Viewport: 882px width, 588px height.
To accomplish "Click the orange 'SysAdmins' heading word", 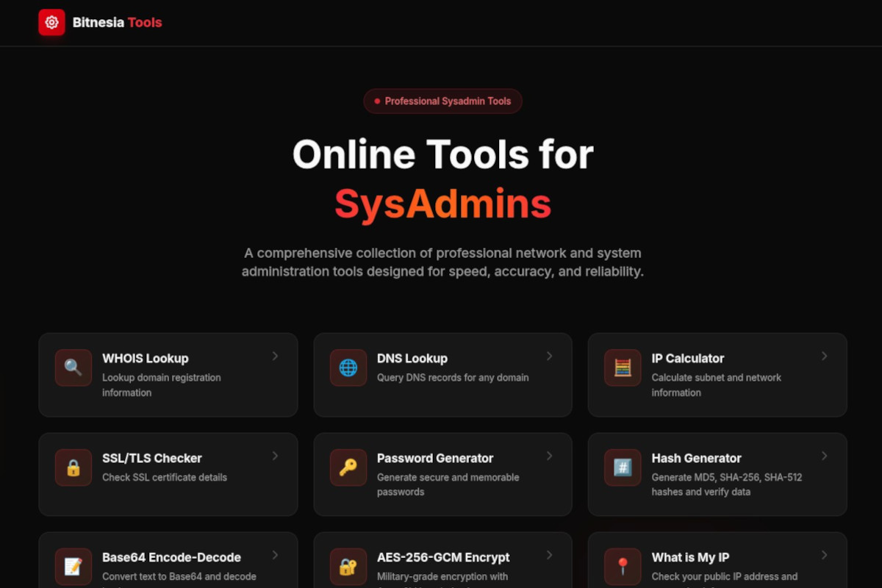I will point(442,204).
